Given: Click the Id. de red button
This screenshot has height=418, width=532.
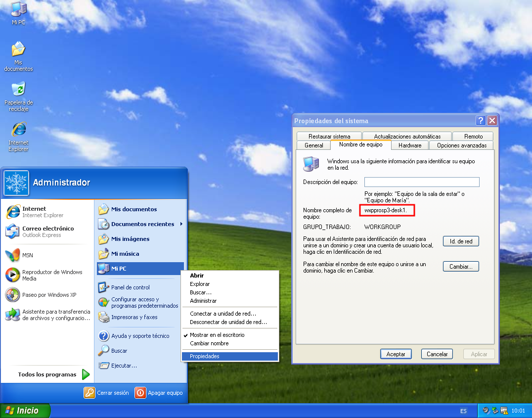Looking at the screenshot, I should pyautogui.click(x=461, y=241).
